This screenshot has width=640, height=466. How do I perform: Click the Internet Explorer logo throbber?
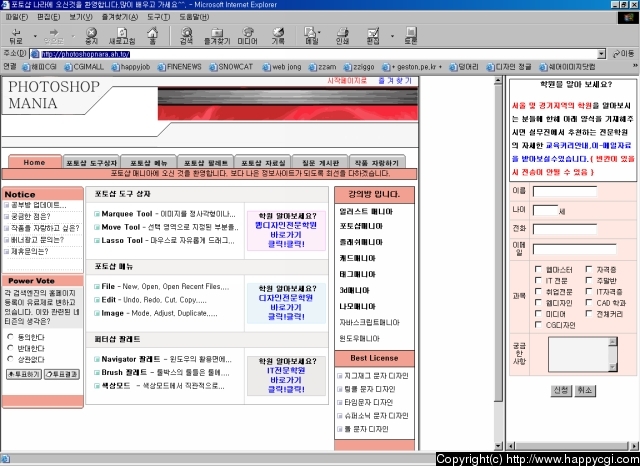(628, 18)
